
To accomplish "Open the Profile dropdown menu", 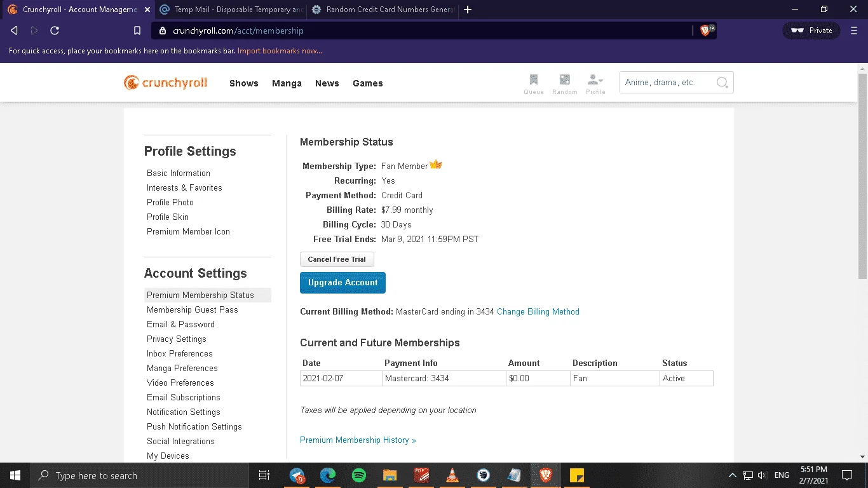I will point(595,83).
